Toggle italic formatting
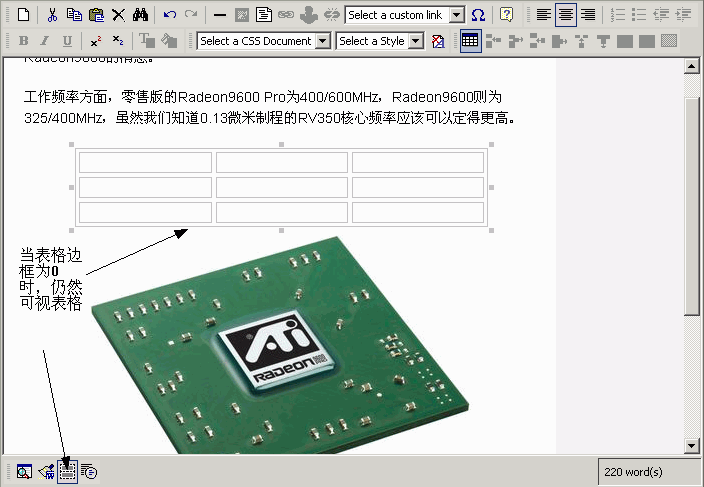The width and height of the screenshot is (704, 487). pyautogui.click(x=45, y=41)
